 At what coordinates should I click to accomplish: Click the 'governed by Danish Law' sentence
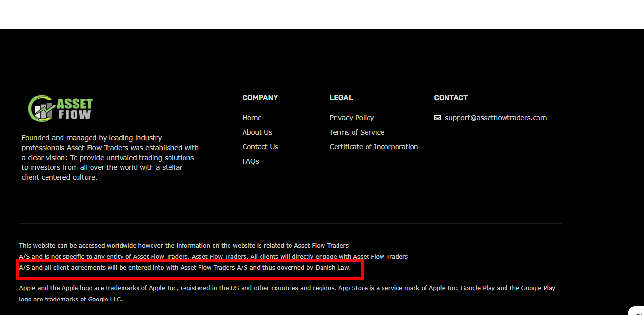click(x=185, y=267)
